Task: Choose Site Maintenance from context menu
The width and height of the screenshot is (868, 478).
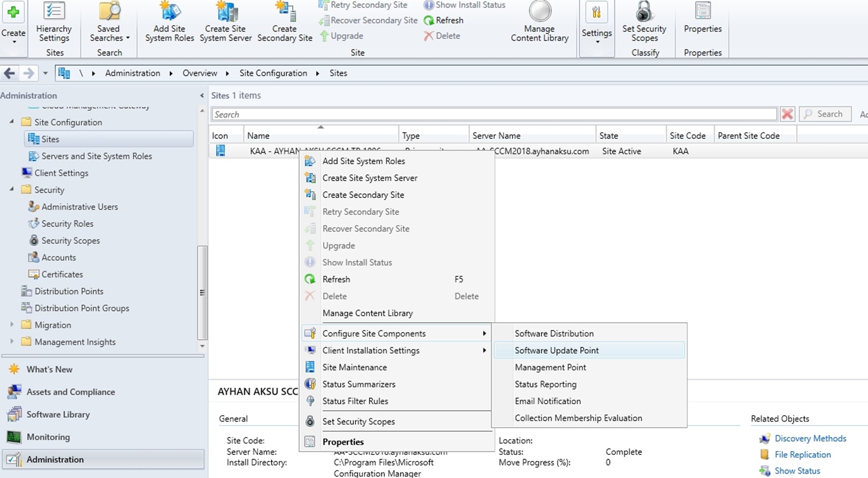Action: tap(354, 367)
